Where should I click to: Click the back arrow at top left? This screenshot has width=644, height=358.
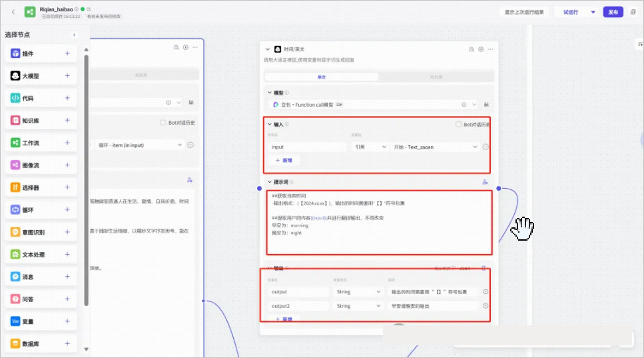pyautogui.click(x=13, y=12)
